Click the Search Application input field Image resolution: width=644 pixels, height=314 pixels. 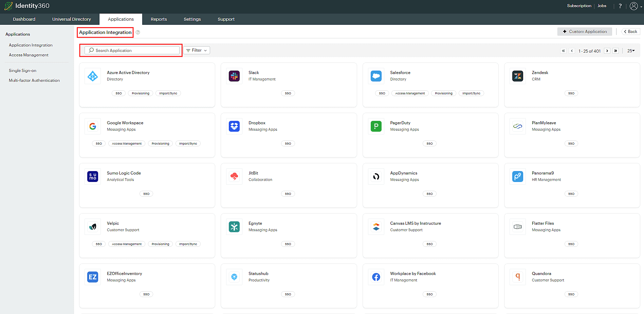pos(132,51)
